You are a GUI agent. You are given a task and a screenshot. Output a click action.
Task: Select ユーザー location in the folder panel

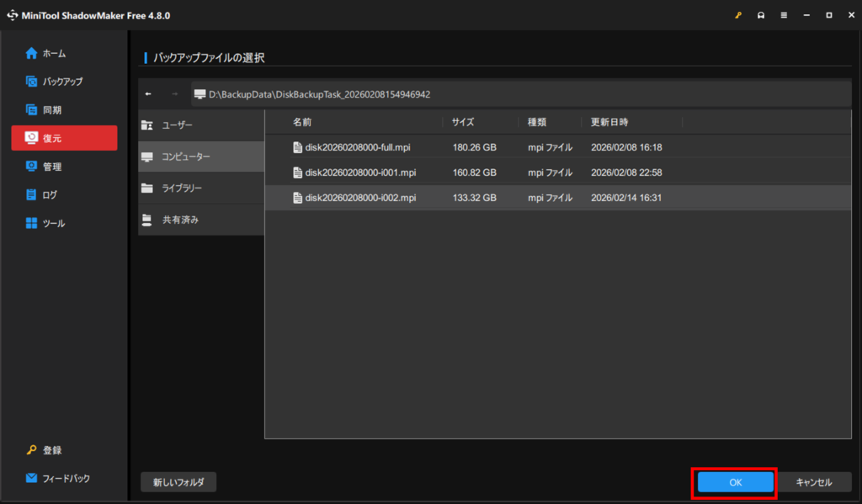point(177,125)
